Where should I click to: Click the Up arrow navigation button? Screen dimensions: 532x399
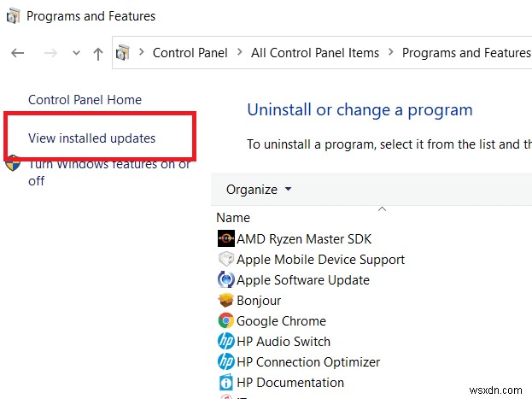point(98,53)
